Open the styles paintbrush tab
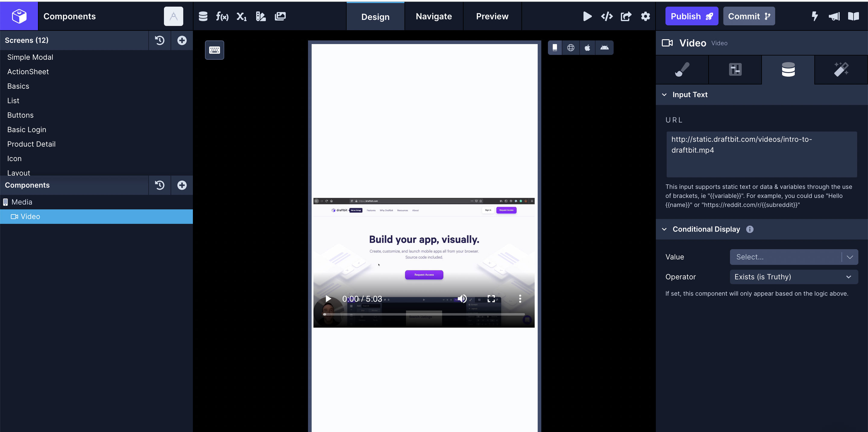Image resolution: width=868 pixels, height=432 pixels. [682, 70]
